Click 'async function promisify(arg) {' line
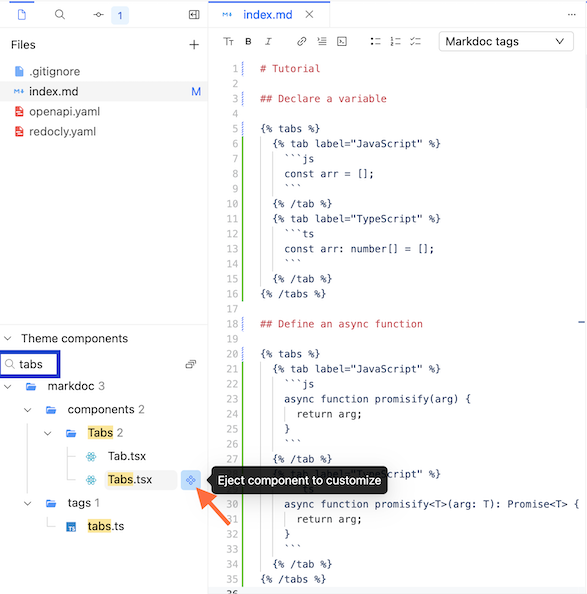 tap(378, 399)
